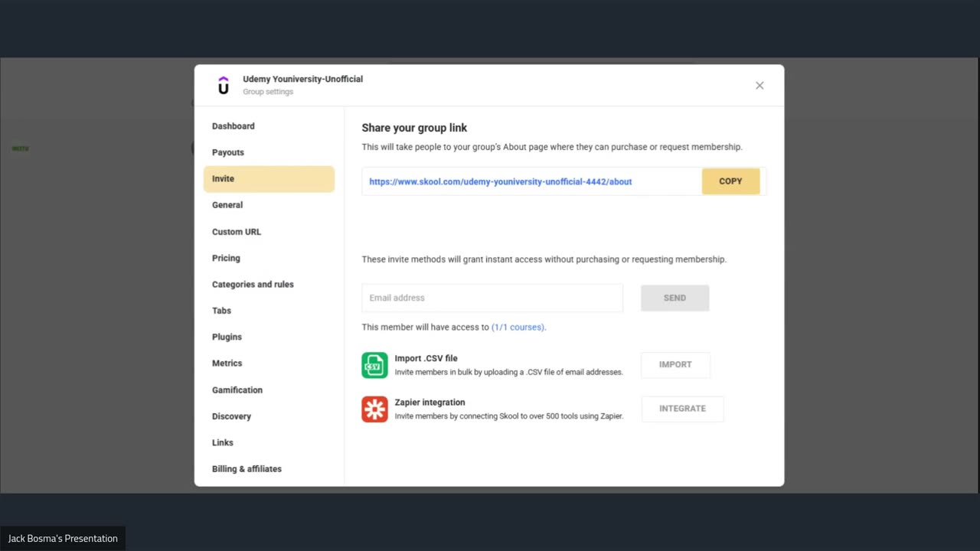Viewport: 980px width, 551px height.
Task: Click the 'Zapier integration' title text
Action: coord(430,403)
